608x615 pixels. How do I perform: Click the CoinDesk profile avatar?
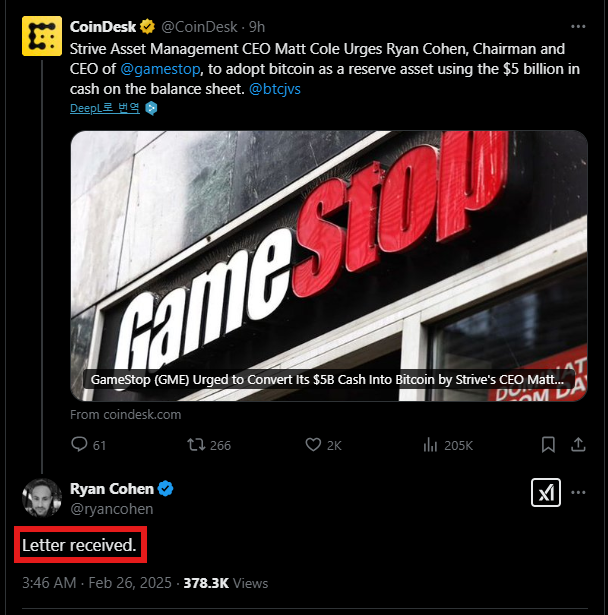(x=40, y=39)
